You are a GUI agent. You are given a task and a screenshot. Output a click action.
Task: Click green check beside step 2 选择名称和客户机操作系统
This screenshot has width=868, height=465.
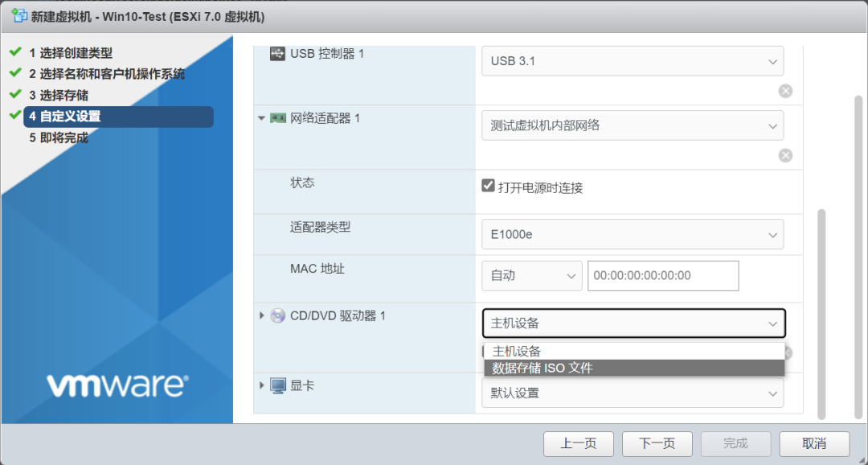pos(15,73)
